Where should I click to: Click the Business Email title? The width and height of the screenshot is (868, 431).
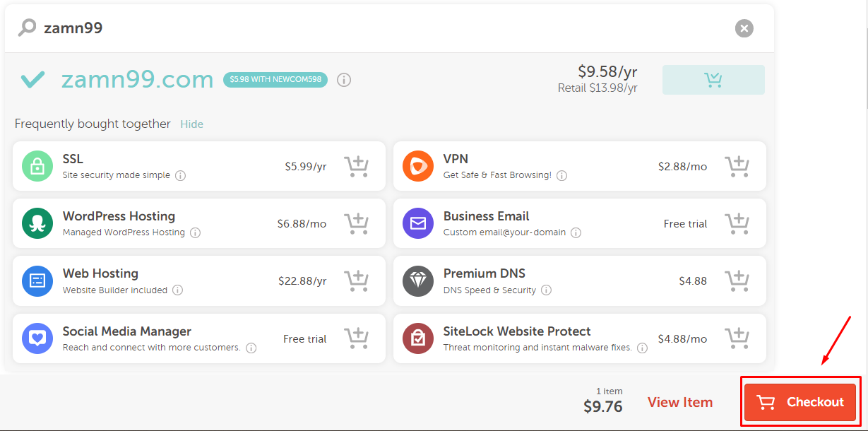click(486, 216)
